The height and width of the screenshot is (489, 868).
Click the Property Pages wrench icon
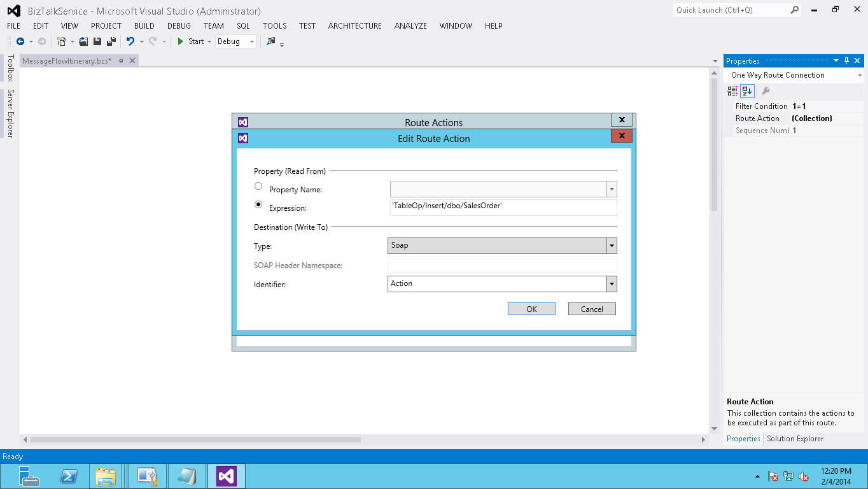(x=766, y=91)
